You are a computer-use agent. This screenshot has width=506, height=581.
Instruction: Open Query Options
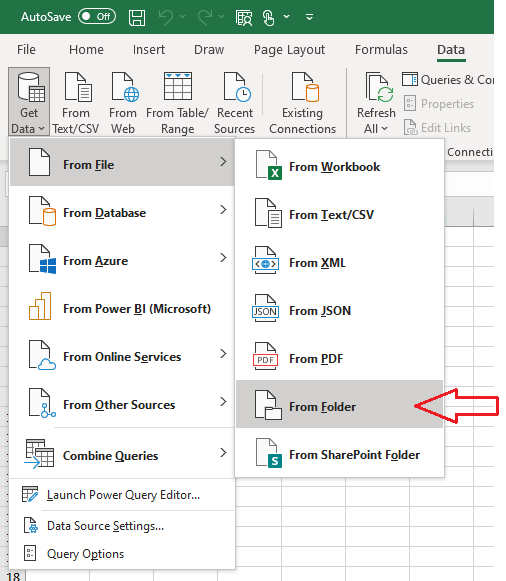tap(122, 554)
